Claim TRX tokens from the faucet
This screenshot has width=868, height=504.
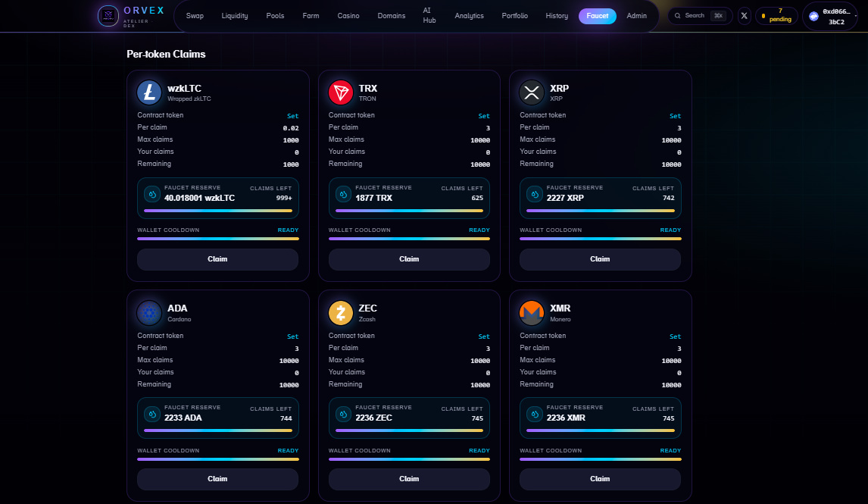click(x=409, y=259)
